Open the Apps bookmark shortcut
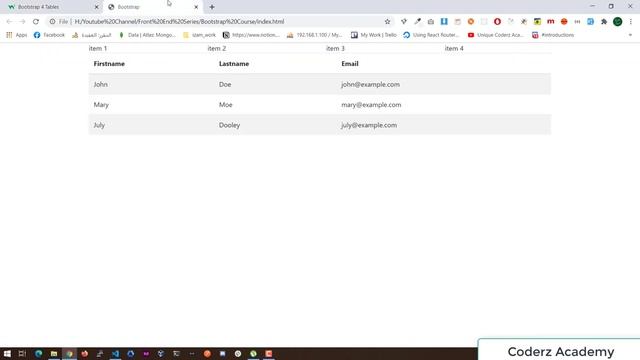 (x=17, y=35)
